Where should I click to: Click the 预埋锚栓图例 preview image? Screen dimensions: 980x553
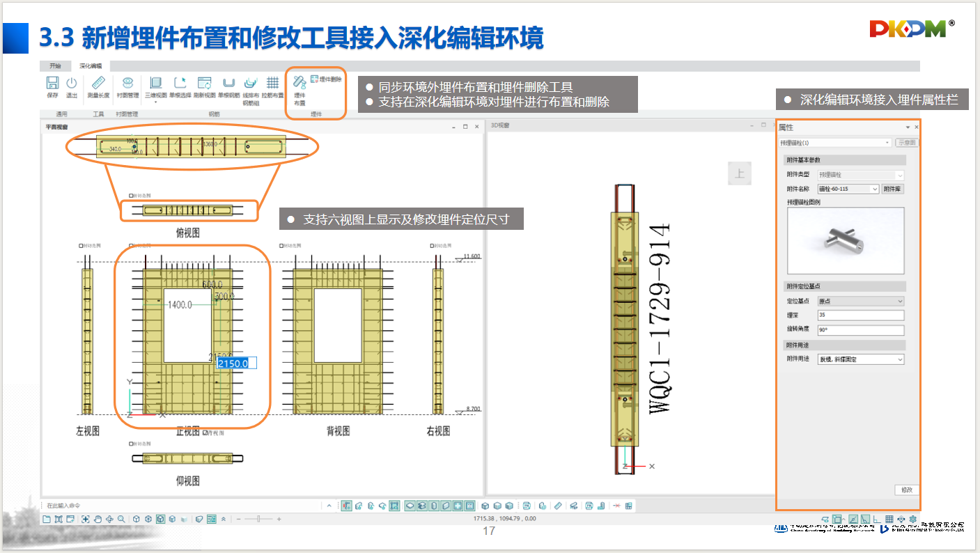[846, 241]
